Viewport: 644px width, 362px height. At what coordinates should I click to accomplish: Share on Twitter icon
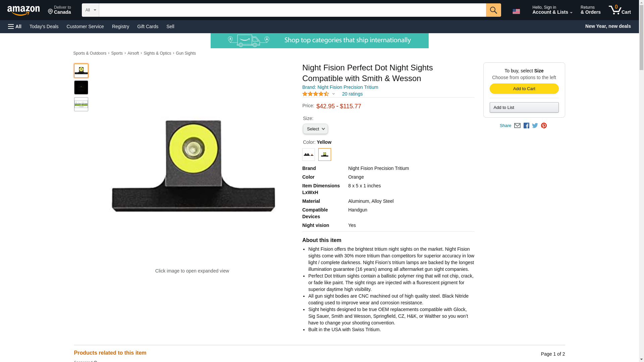click(535, 126)
